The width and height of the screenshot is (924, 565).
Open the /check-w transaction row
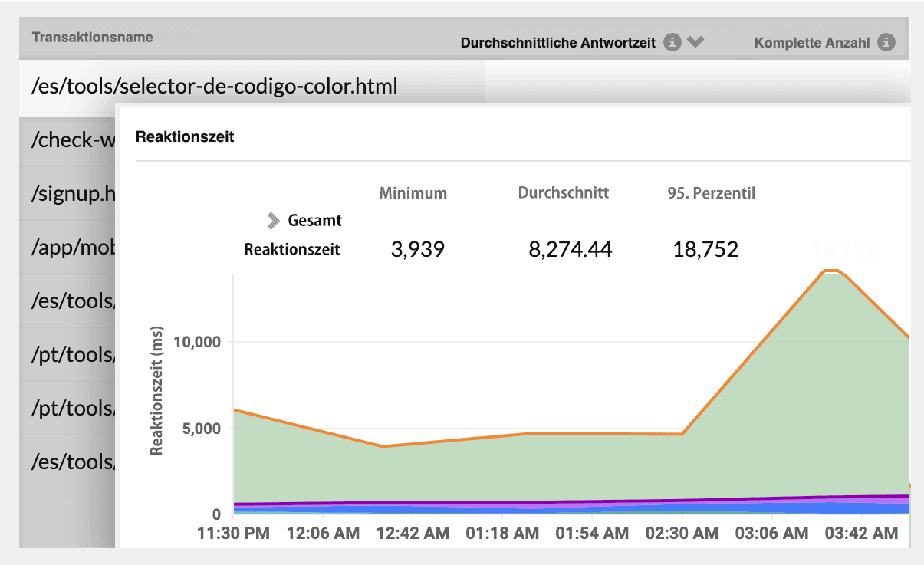(65, 140)
